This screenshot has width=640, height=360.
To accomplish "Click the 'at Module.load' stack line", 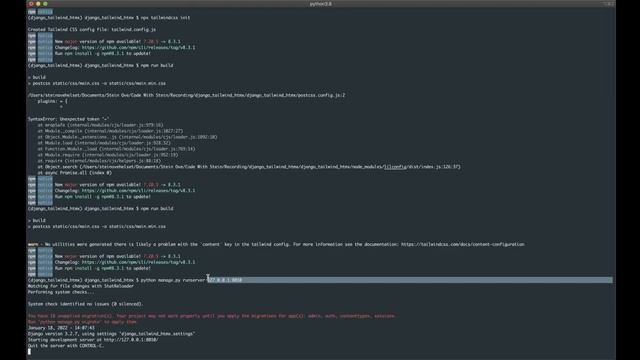I will [104, 143].
